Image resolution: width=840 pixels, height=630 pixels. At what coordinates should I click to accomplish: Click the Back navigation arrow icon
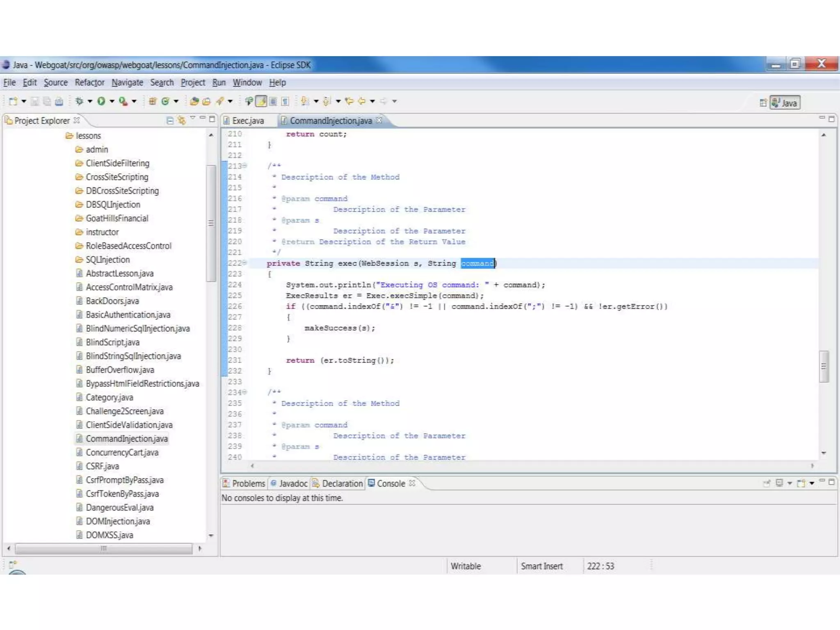click(x=362, y=101)
